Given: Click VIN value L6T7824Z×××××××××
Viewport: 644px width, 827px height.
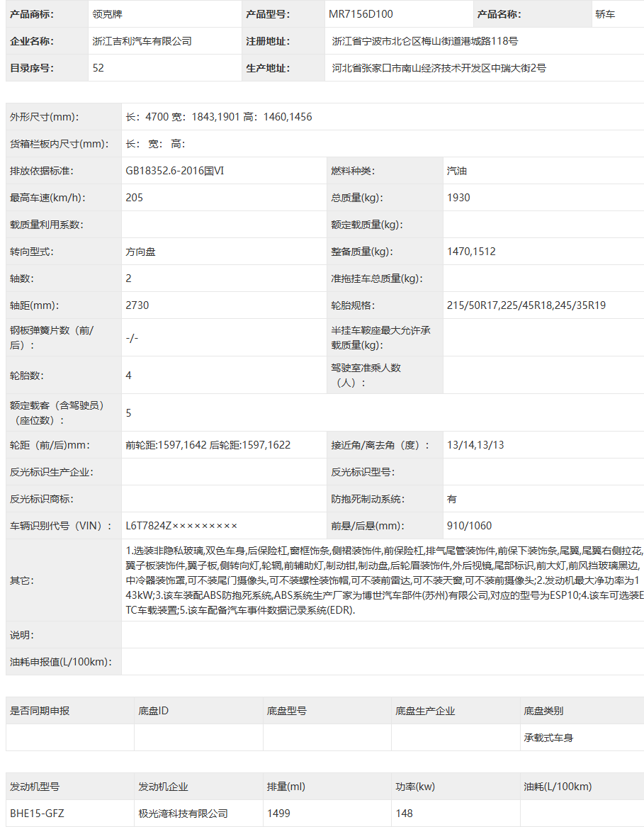Looking at the screenshot, I should 181,526.
